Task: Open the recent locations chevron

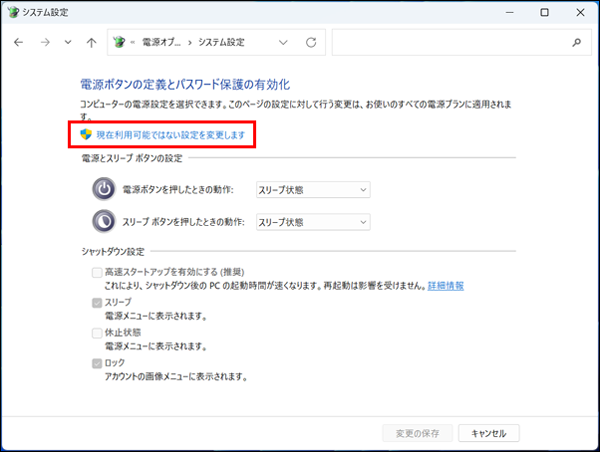Action: [67, 43]
